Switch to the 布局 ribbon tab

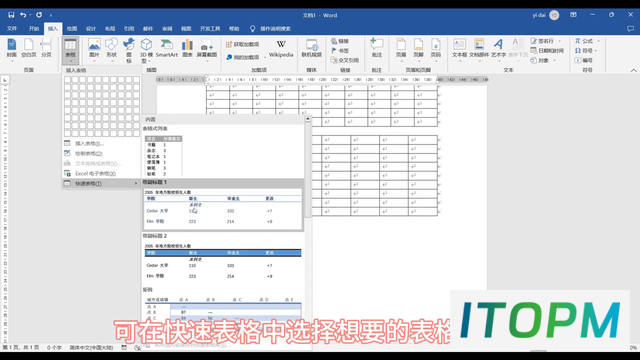click(x=110, y=29)
